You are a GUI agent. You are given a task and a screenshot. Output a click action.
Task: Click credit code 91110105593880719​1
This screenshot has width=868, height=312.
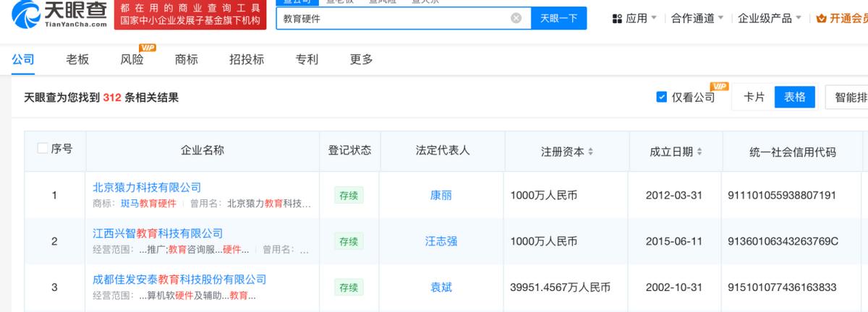783,195
